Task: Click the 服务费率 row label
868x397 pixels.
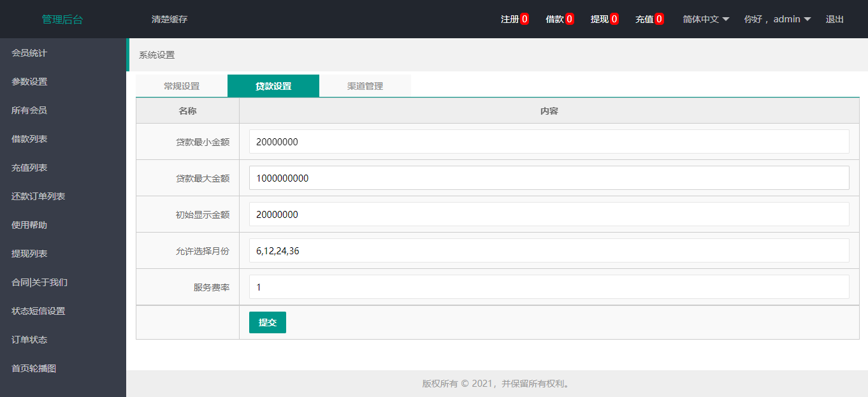Action: coord(212,287)
